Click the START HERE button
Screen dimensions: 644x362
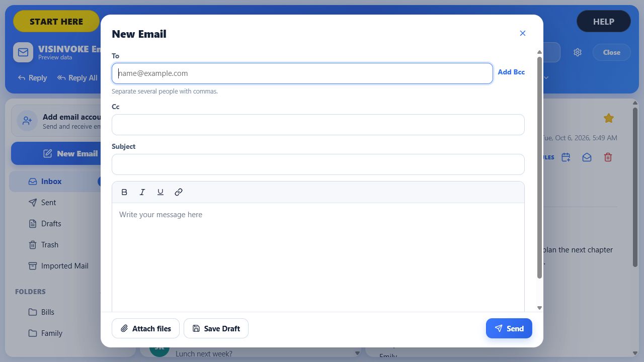[x=56, y=22]
